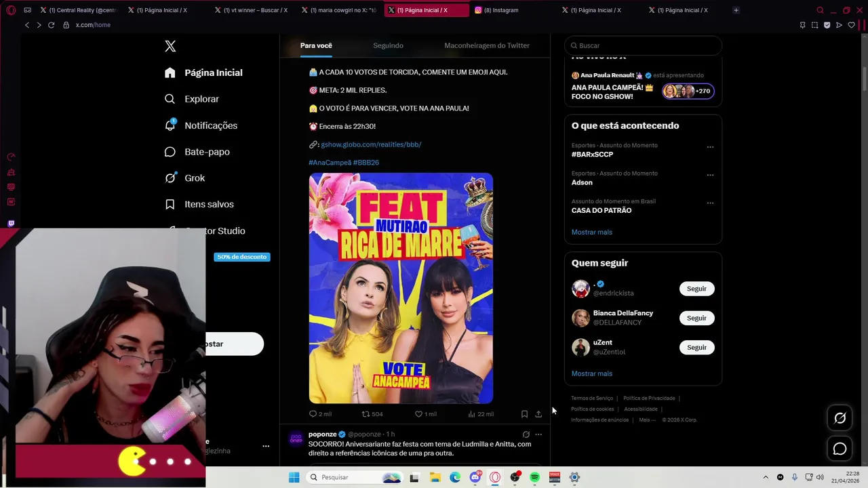Click the 50% de desconto badge

pos(242,257)
